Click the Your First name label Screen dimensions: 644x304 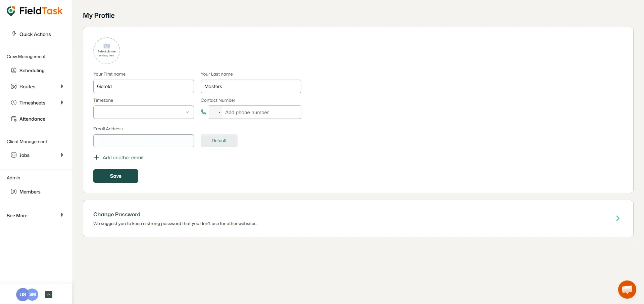click(109, 74)
